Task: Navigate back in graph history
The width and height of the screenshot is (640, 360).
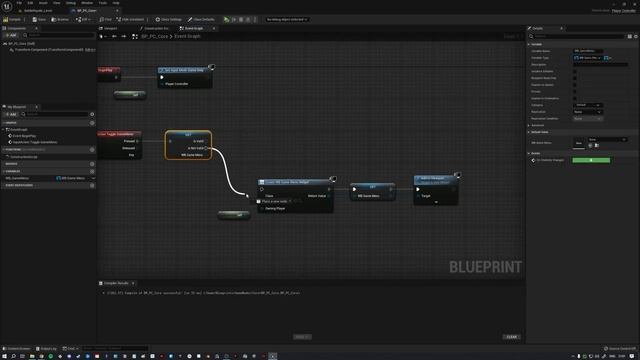Action: [114, 36]
